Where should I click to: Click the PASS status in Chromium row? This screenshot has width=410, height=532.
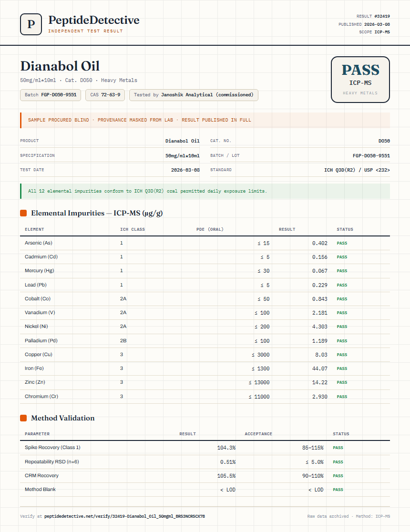[x=342, y=397]
